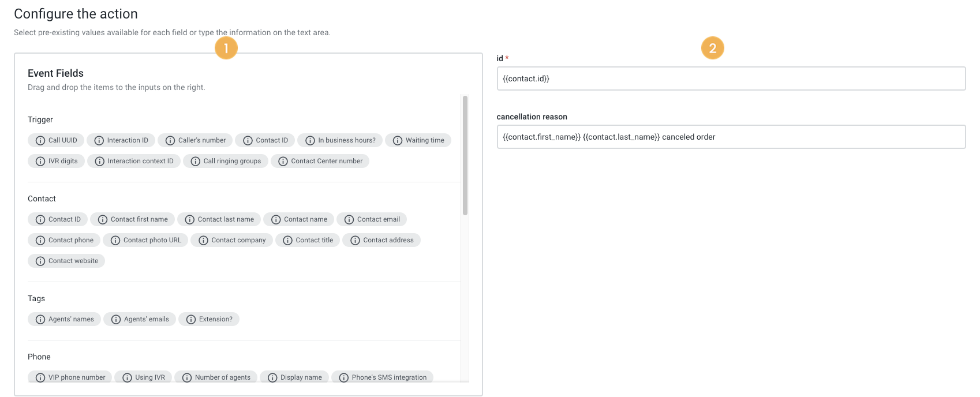This screenshot has height=397, width=980.
Task: Show info icon for Contact phone
Action: 40,240
